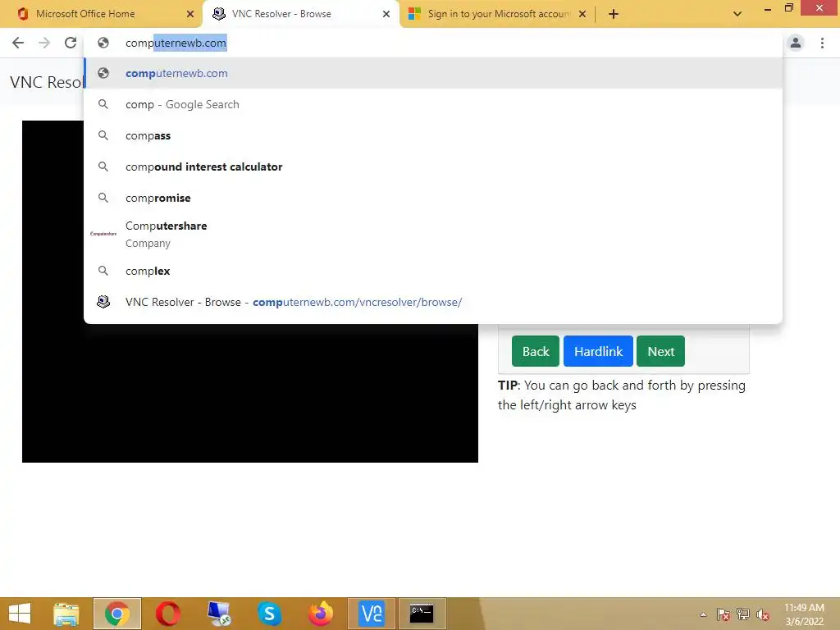Select the Computershare Company suggestion

point(433,234)
